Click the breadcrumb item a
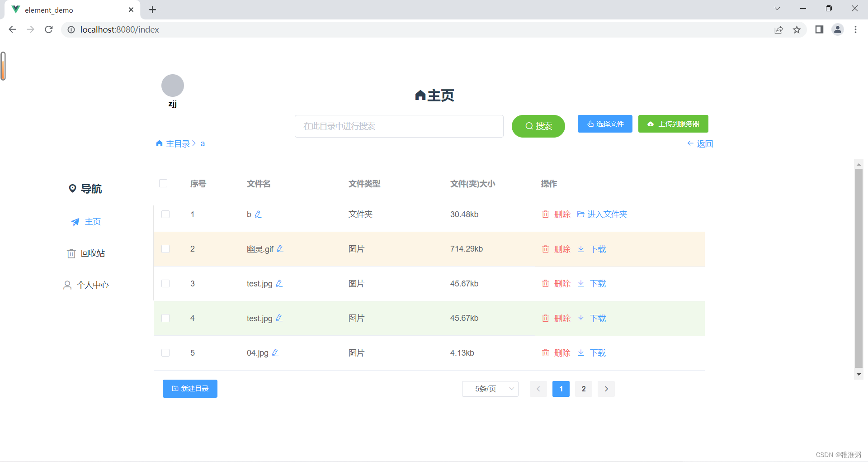This screenshot has height=462, width=868. (x=203, y=143)
